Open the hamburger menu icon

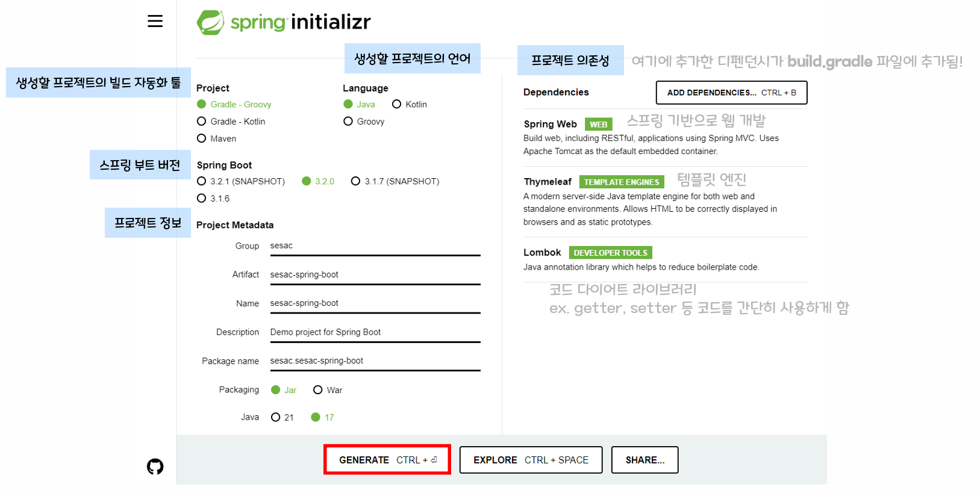point(155,21)
